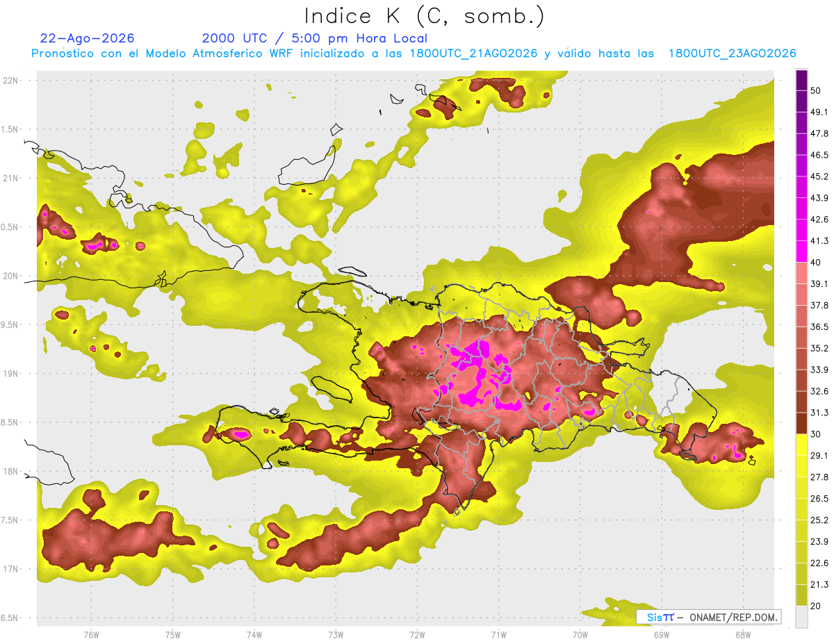Click the '19N' latitude label
Image resolution: width=834 pixels, height=644 pixels.
click(x=12, y=374)
